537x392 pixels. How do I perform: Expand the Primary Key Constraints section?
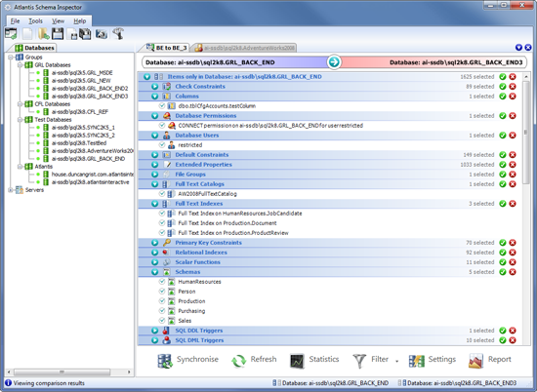(x=155, y=243)
